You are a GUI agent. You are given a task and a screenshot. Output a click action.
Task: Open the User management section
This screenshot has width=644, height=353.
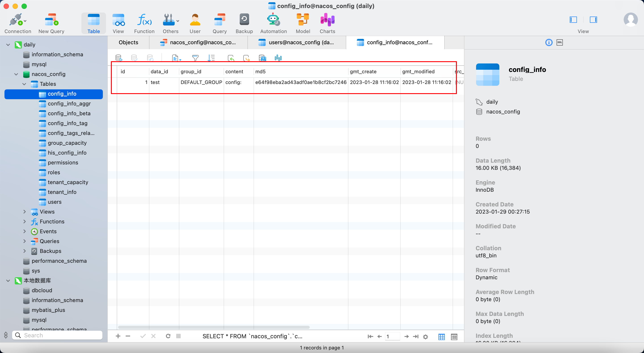[x=195, y=23]
